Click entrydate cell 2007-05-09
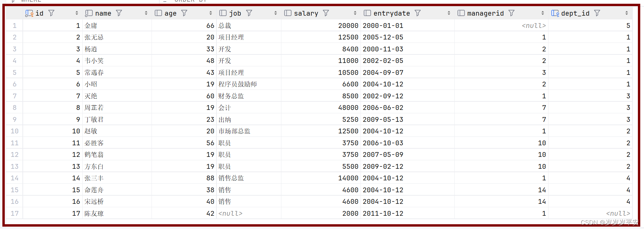Screen dimensions: 644x229 pos(383,154)
